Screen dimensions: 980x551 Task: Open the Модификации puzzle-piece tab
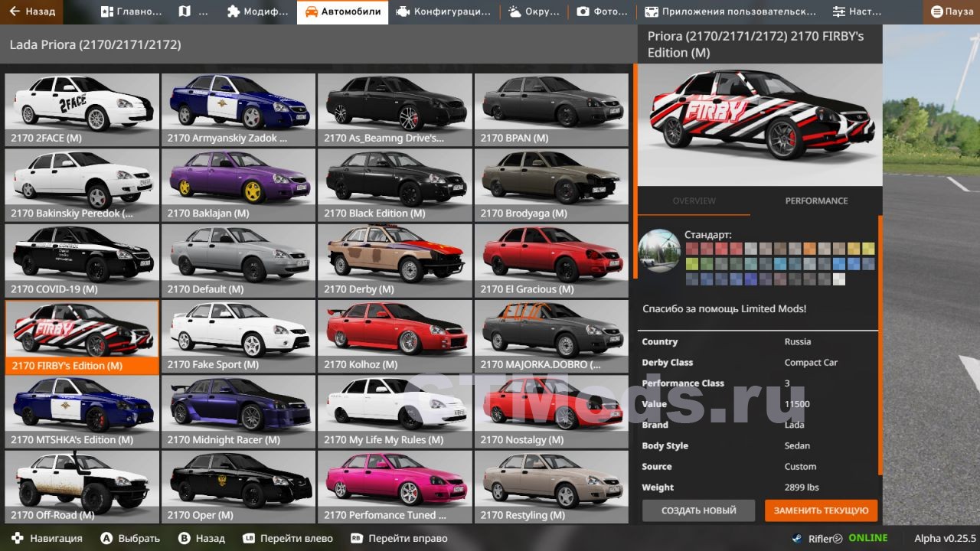[257, 11]
